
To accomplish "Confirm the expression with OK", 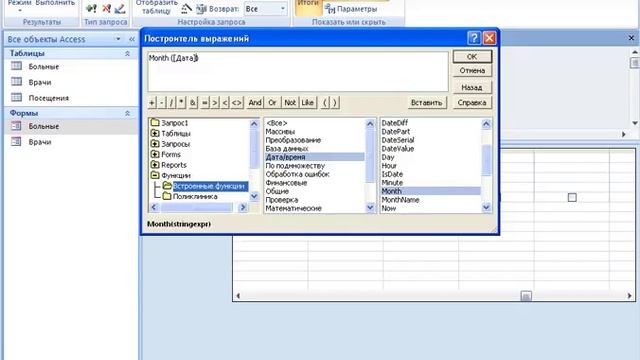I will coord(472,57).
